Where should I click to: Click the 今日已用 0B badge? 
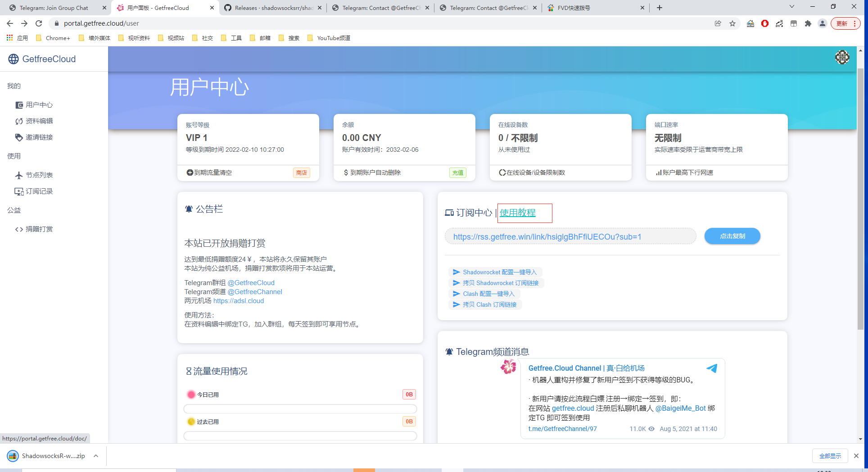(409, 395)
